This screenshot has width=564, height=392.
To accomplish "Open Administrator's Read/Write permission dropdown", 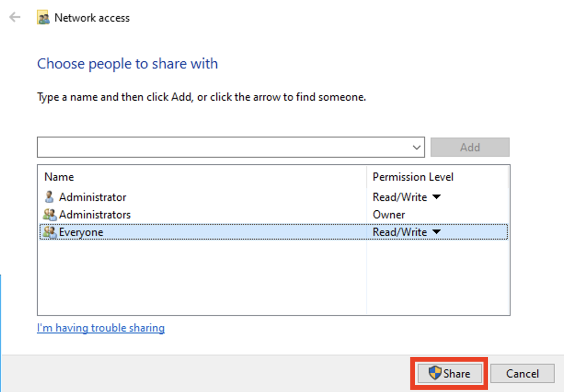I will click(437, 197).
